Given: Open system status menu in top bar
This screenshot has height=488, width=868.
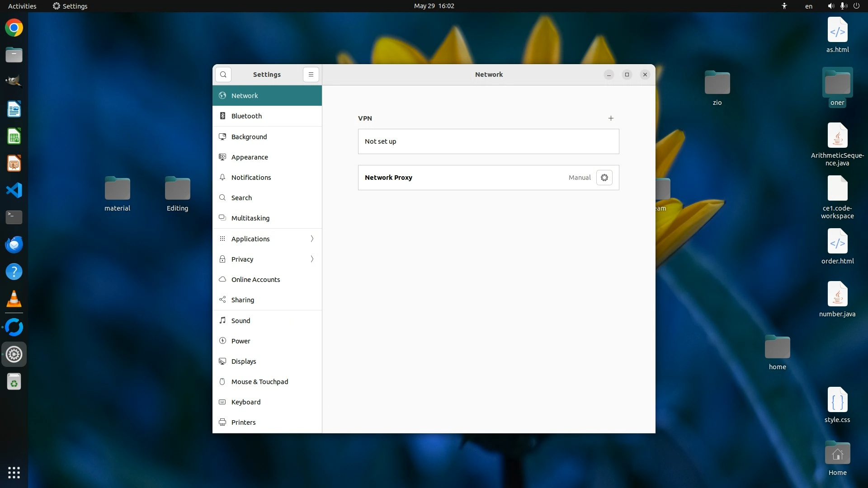Looking at the screenshot, I should tap(843, 6).
